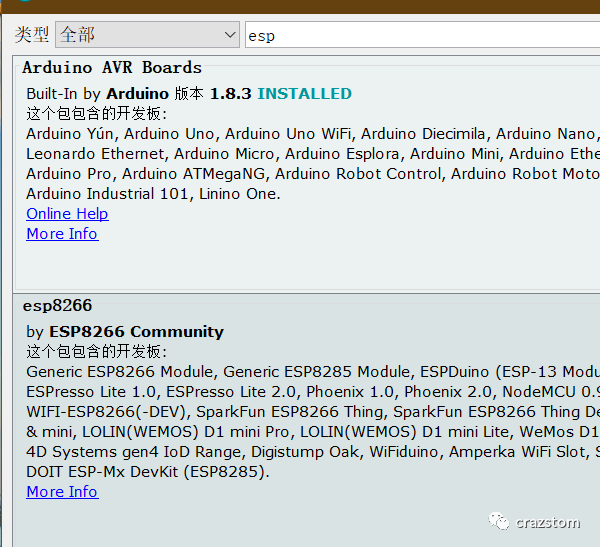This screenshot has width=600, height=547.
Task: Click the line starting ESPresso Lite 1.0
Action: click(x=313, y=392)
